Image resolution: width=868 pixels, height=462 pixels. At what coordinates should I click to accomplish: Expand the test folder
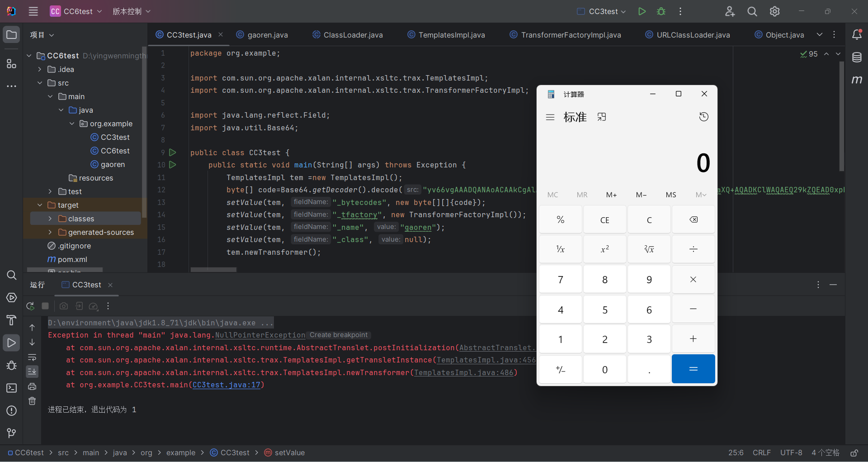pos(50,191)
